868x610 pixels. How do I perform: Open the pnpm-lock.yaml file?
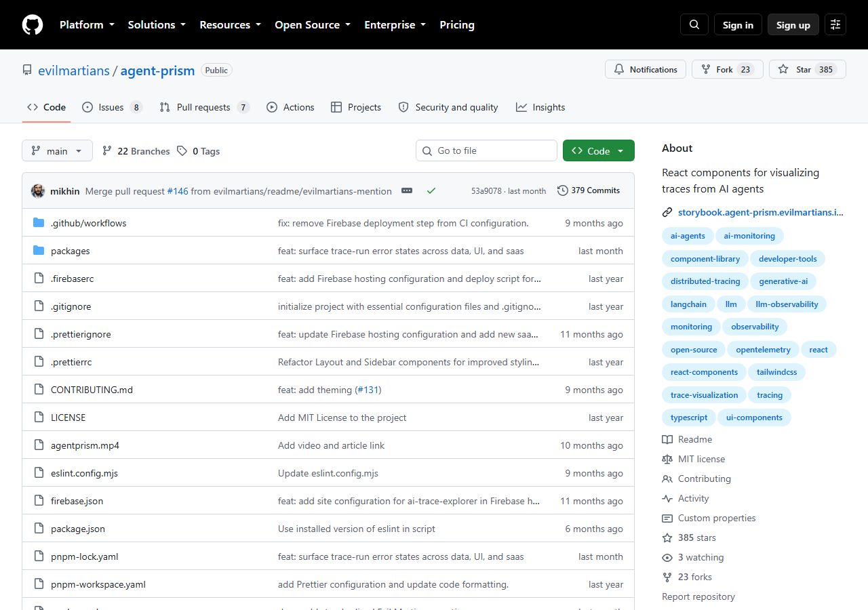coord(85,556)
